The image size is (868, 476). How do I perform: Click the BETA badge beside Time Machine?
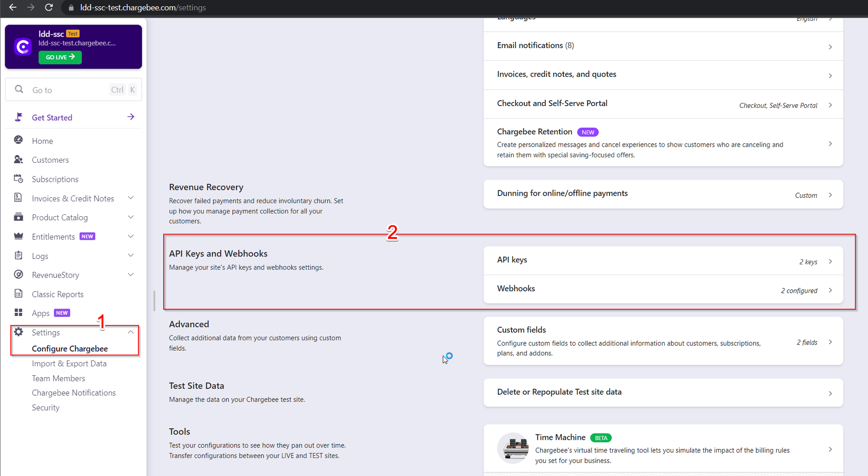(601, 438)
